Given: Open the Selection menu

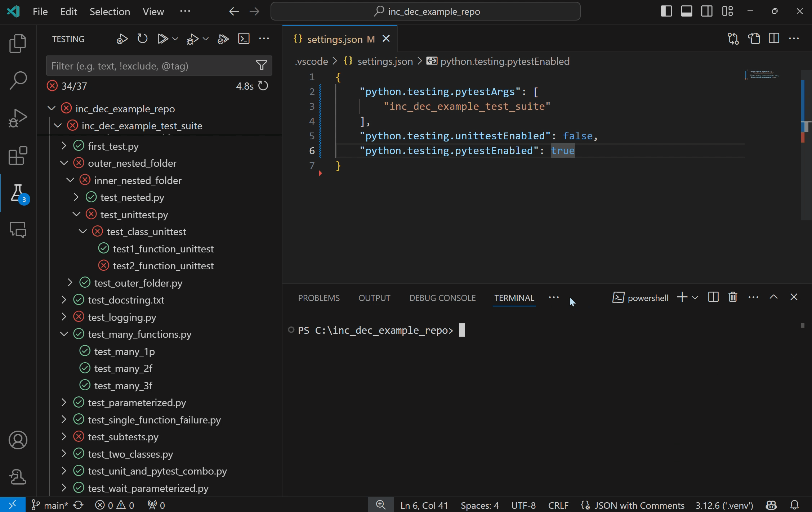Looking at the screenshot, I should [110, 11].
